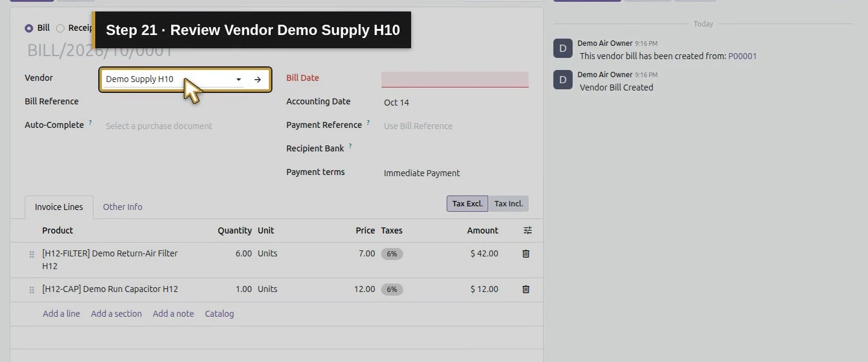The height and width of the screenshot is (362, 868).
Task: Click the Amount column header
Action: tap(483, 230)
